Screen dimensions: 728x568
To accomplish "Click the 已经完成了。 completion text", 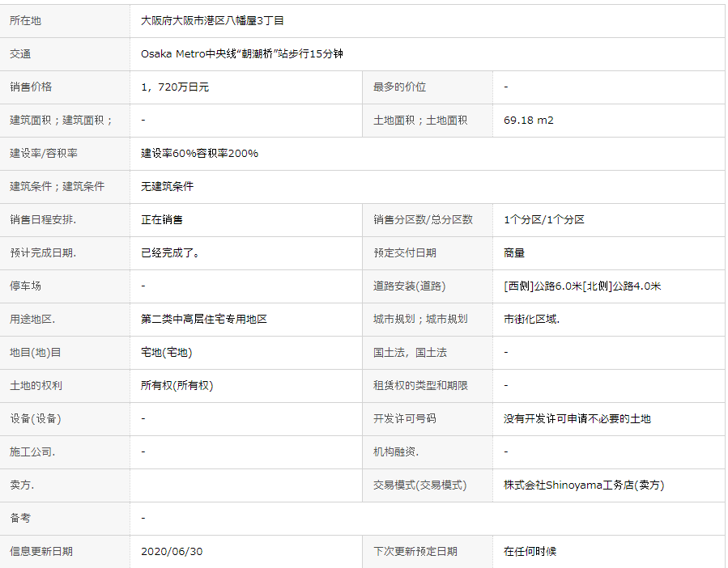I will pyautogui.click(x=170, y=253).
